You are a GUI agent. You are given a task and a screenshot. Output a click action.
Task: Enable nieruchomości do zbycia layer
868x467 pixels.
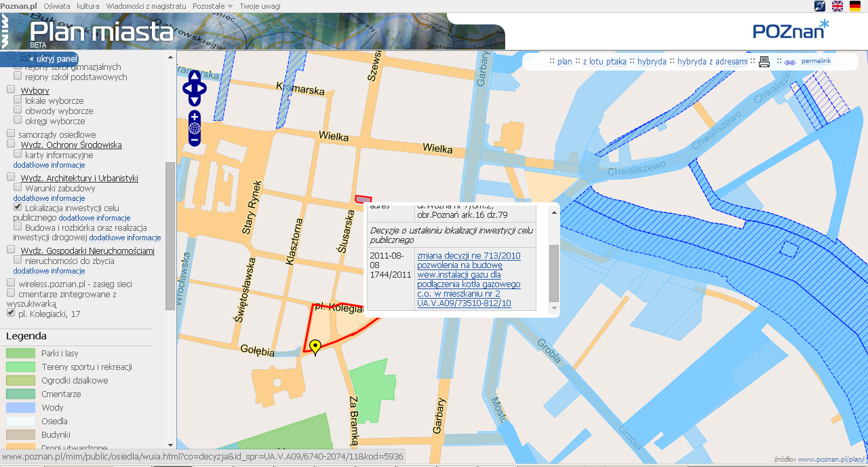(18, 260)
